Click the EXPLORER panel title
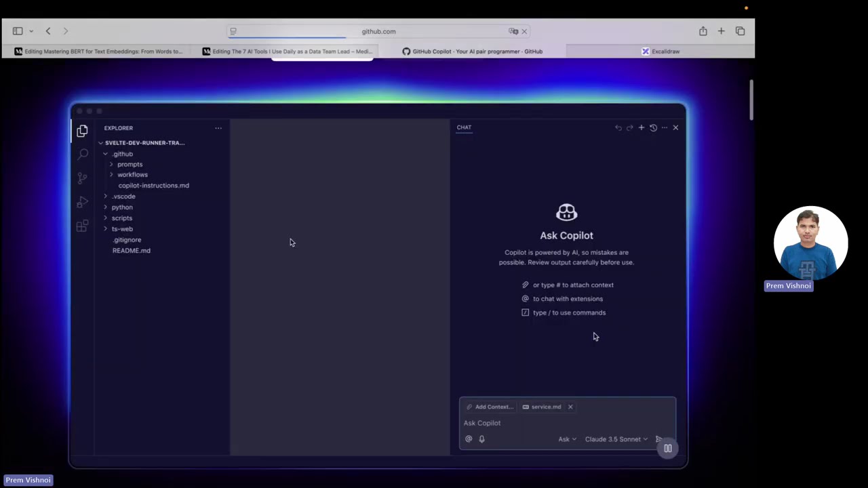The image size is (868, 488). click(119, 128)
